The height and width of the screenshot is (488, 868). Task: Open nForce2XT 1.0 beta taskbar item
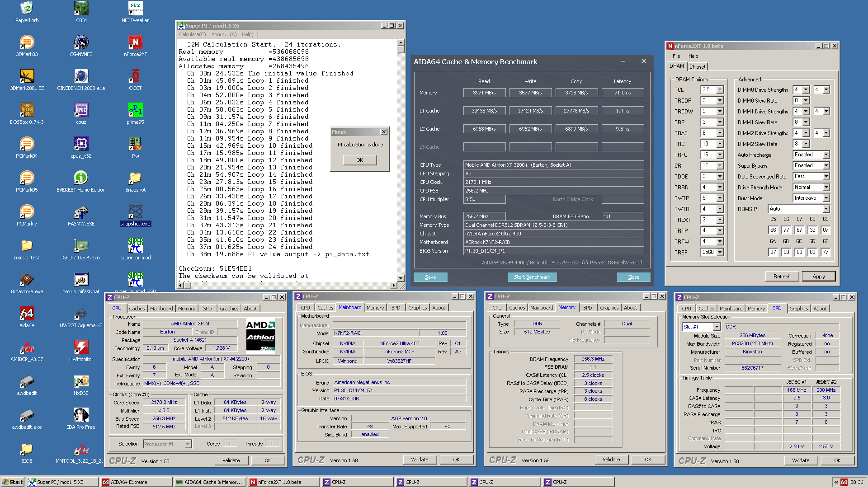tap(283, 482)
